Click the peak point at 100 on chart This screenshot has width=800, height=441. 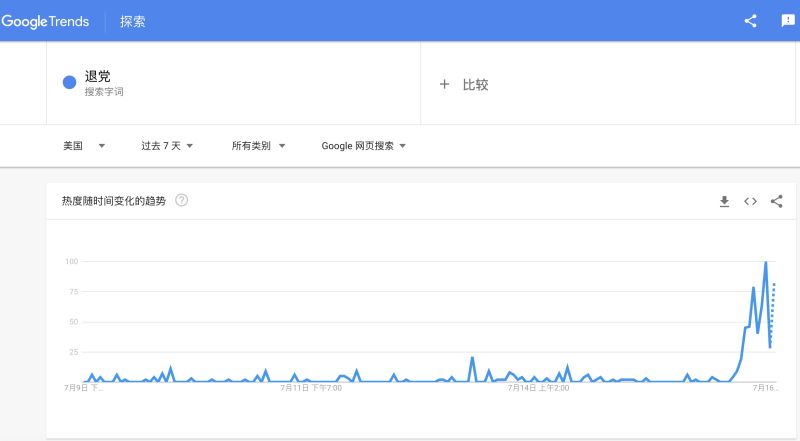pos(765,262)
